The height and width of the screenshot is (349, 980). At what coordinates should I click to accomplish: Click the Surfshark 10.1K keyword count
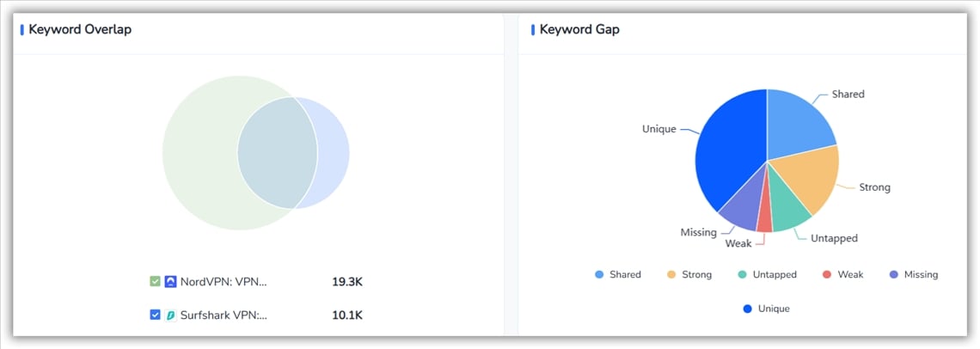pyautogui.click(x=347, y=315)
